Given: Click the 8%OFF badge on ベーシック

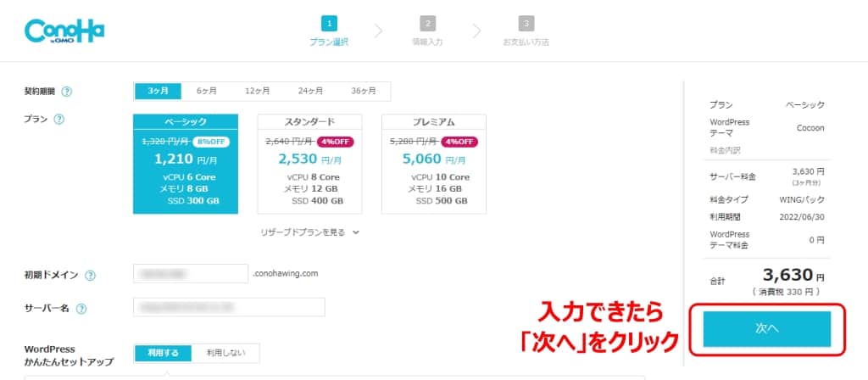Looking at the screenshot, I should tap(211, 142).
